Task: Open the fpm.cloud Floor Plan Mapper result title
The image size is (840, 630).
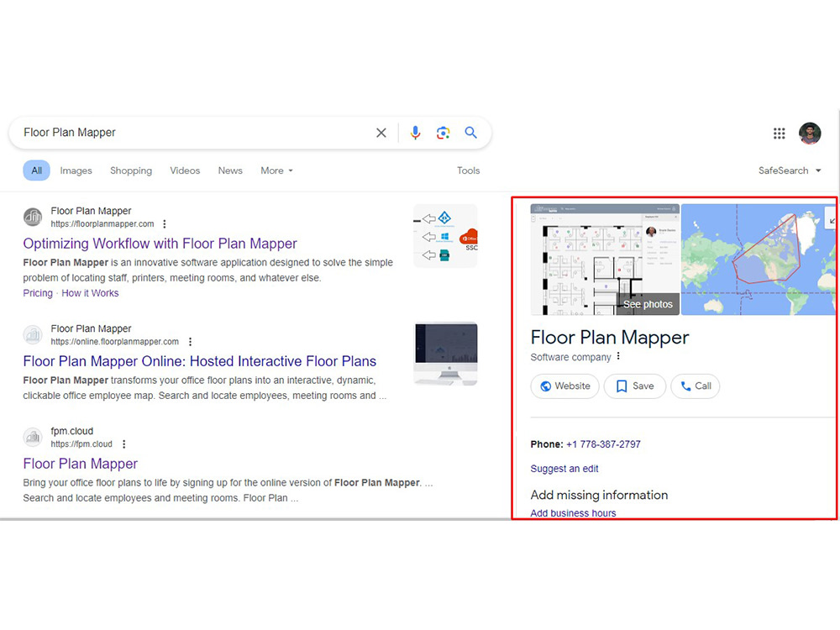Action: [81, 464]
